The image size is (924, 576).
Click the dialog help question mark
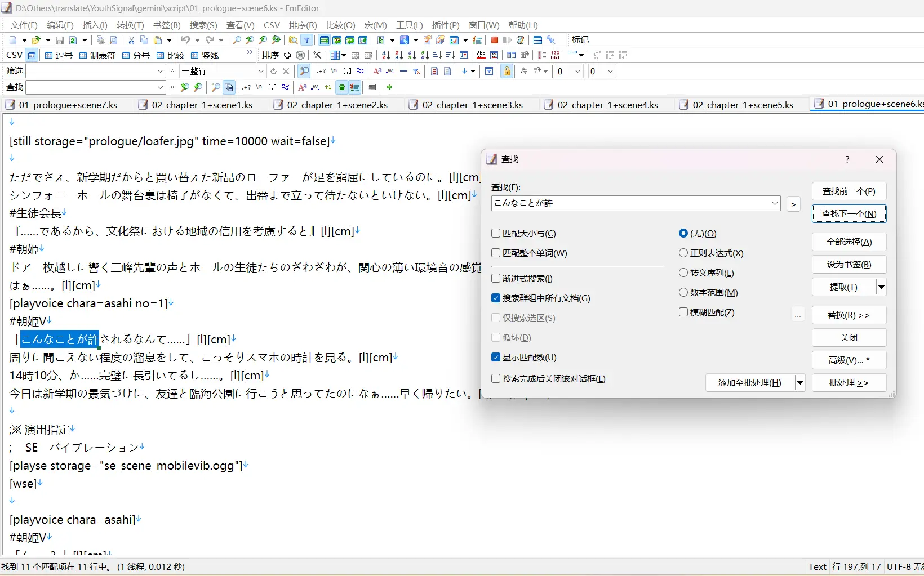[847, 159]
